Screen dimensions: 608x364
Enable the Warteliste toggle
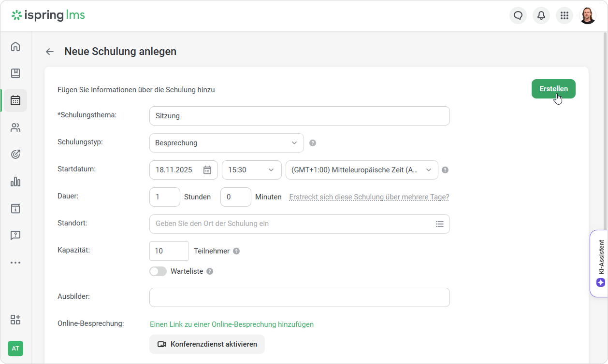(158, 271)
